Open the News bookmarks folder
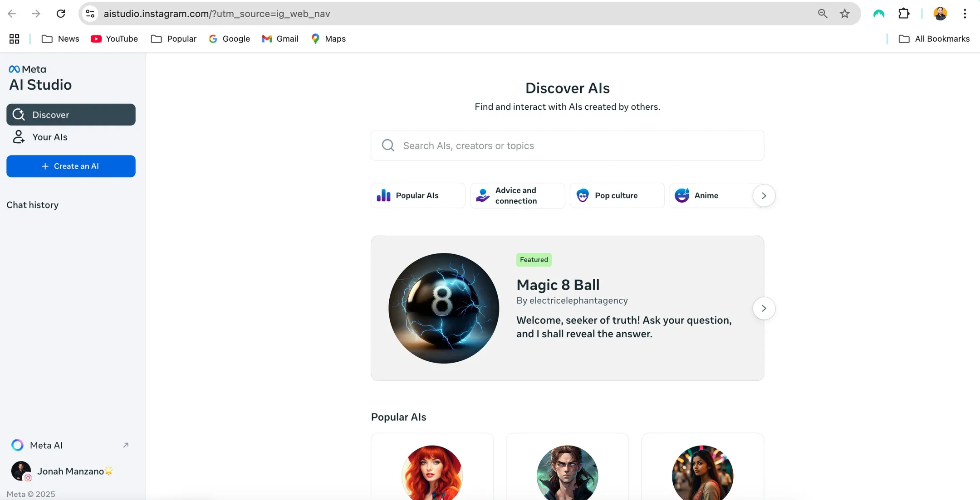The height and width of the screenshot is (500, 980). [60, 39]
